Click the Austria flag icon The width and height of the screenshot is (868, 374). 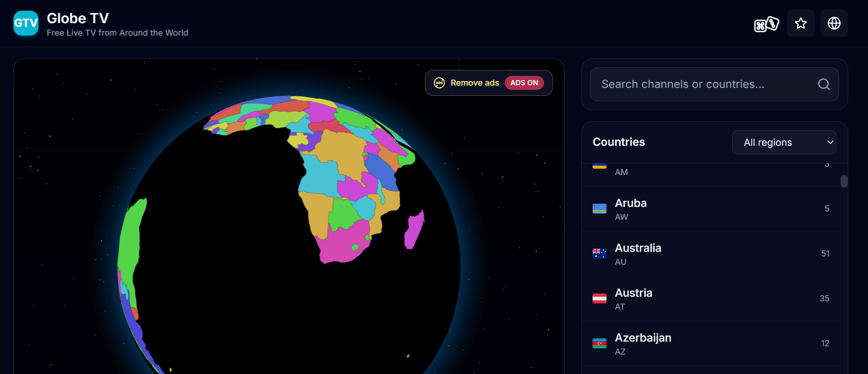pyautogui.click(x=599, y=299)
